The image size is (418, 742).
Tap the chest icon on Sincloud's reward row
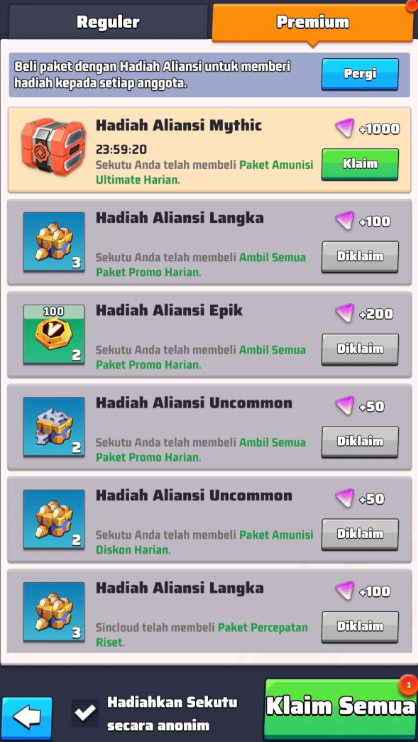pyautogui.click(x=54, y=612)
